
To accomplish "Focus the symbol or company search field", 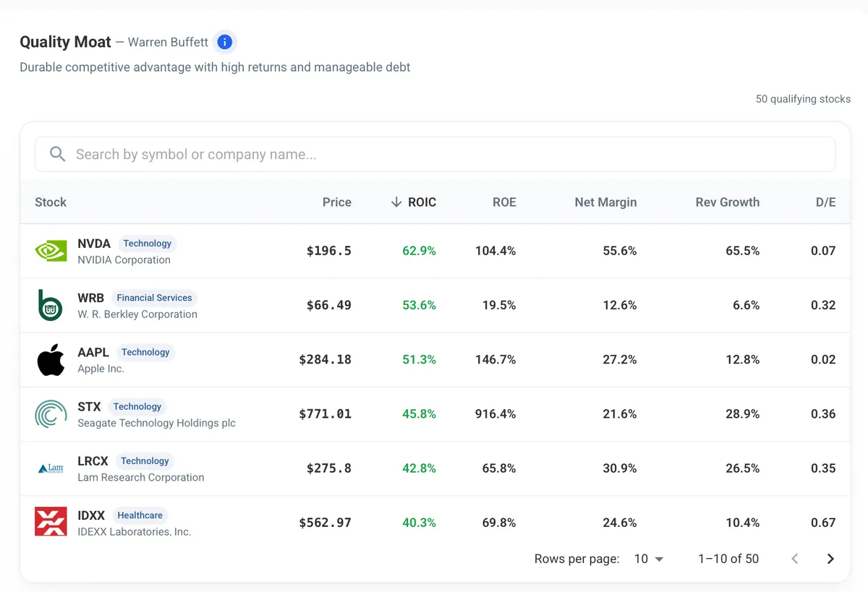I will point(435,154).
